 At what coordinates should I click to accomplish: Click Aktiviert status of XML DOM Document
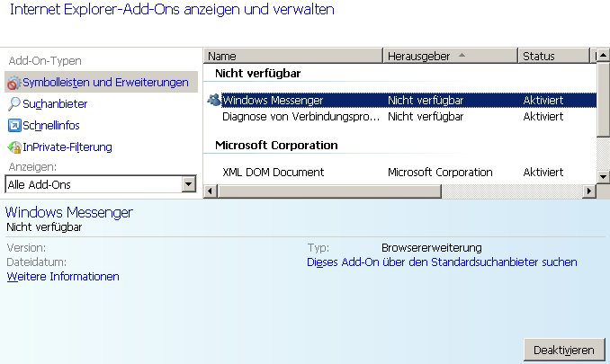click(x=543, y=172)
